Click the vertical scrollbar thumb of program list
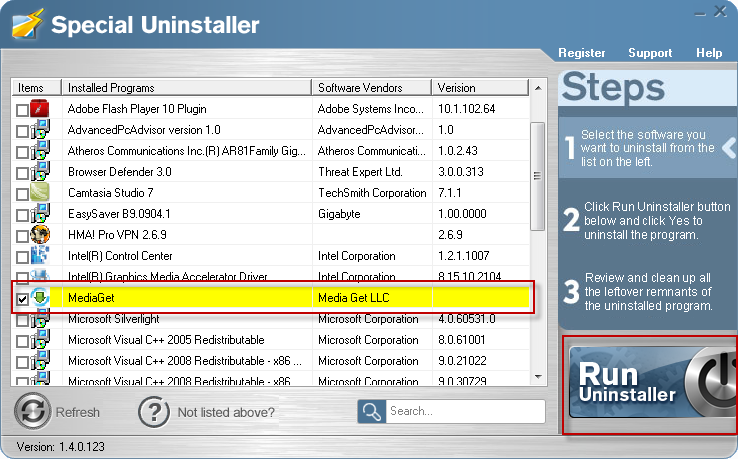The image size is (738, 459). coord(537,176)
